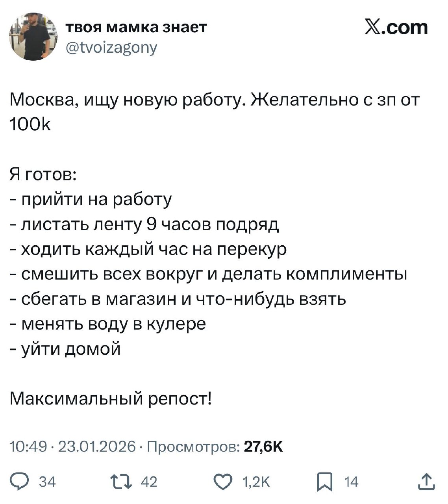Click the reply speech bubble icon

click(x=18, y=481)
